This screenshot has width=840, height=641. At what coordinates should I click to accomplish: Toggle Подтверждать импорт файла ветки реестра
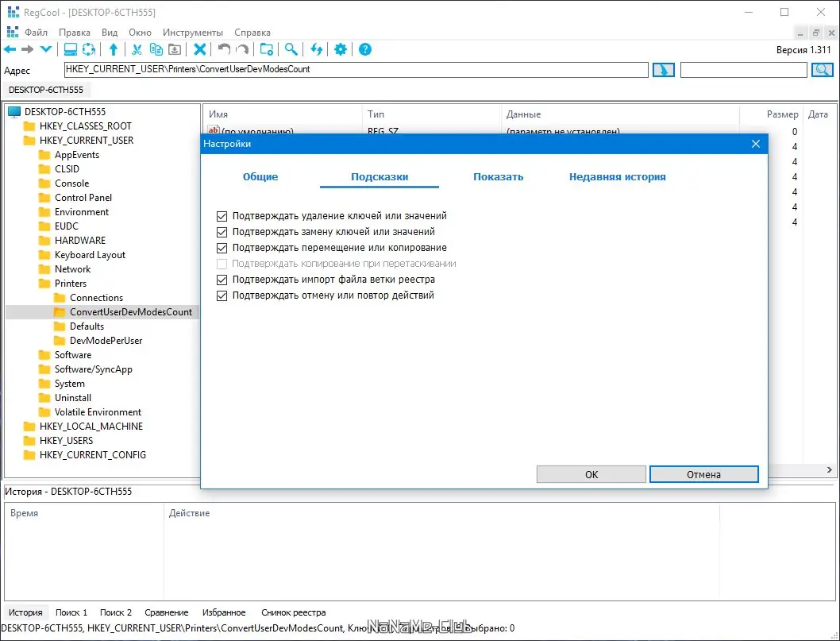(x=222, y=280)
